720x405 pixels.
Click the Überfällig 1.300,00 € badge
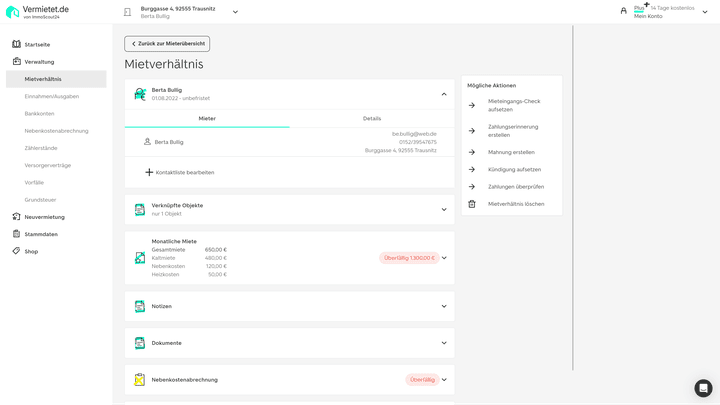tap(409, 258)
